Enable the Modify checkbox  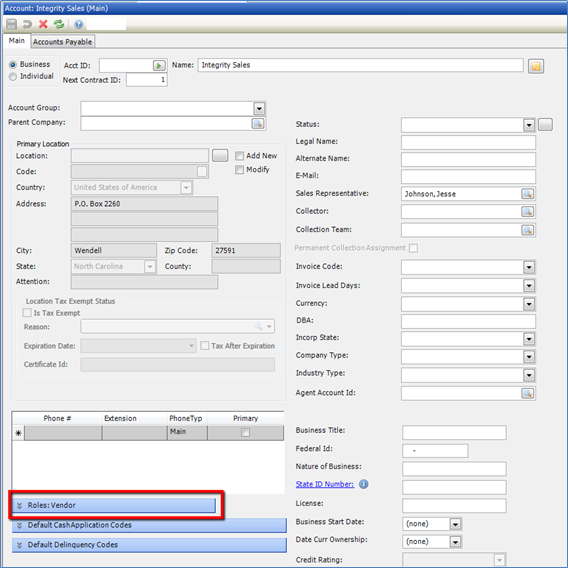point(239,170)
